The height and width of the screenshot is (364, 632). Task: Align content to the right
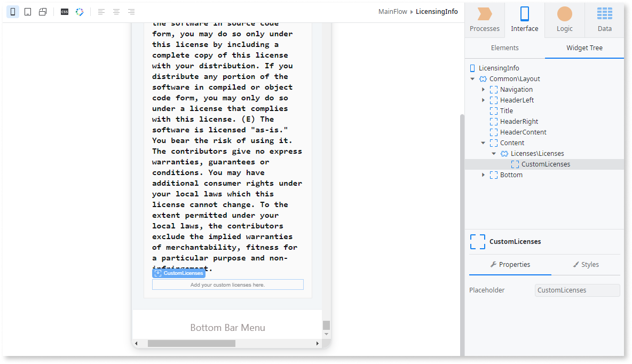131,11
